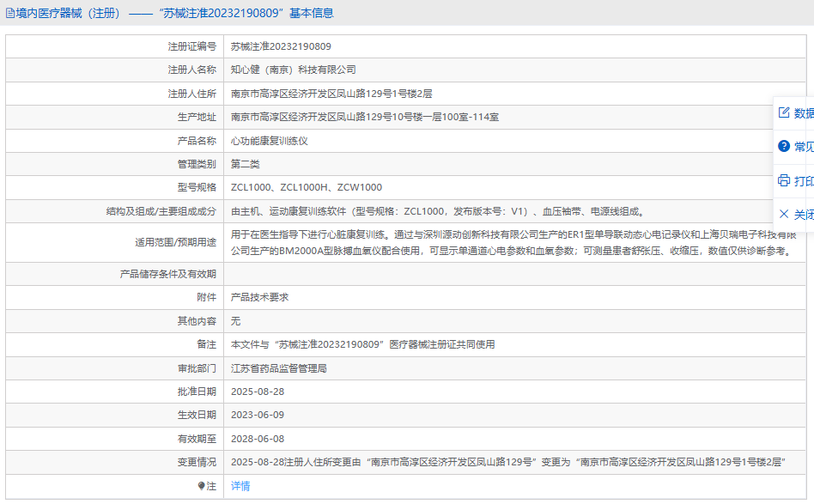Click the pin icon beside 注
814x504 pixels.
(202, 486)
